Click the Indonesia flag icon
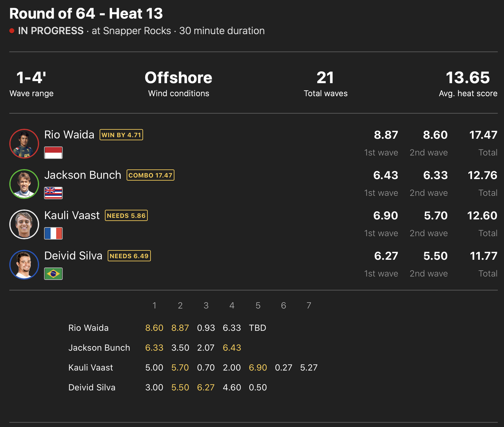This screenshot has height=427, width=504. point(53,153)
